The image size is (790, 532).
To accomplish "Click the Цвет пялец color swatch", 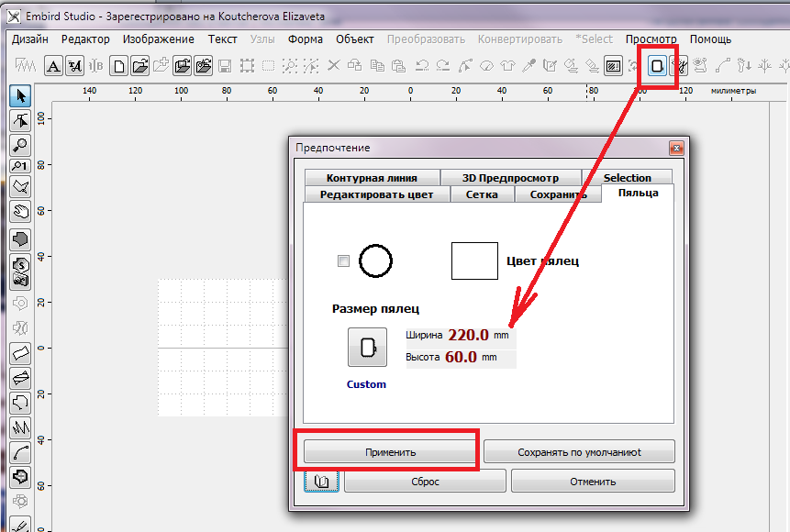I will click(474, 261).
